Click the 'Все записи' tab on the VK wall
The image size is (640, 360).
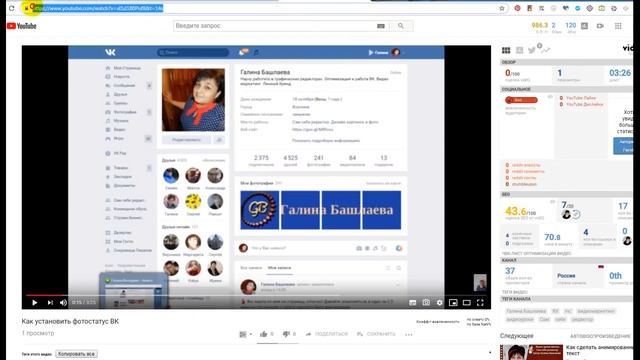(x=251, y=268)
